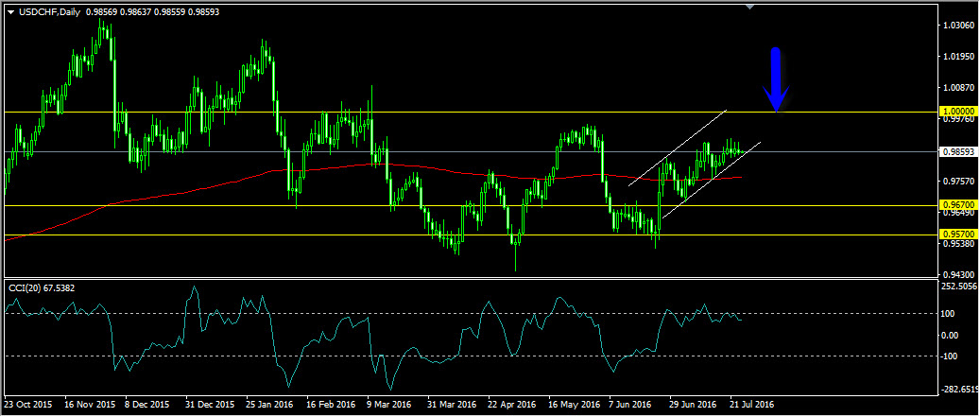Select the yellow 0.95700 price label
980x417 pixels.
(958, 234)
